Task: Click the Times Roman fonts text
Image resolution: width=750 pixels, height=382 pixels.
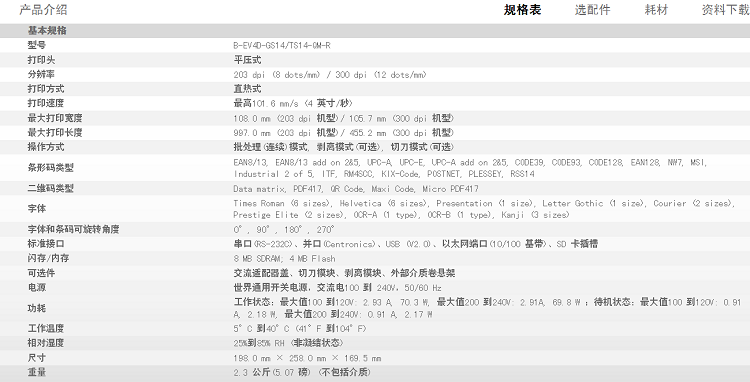Action: tap(485, 209)
